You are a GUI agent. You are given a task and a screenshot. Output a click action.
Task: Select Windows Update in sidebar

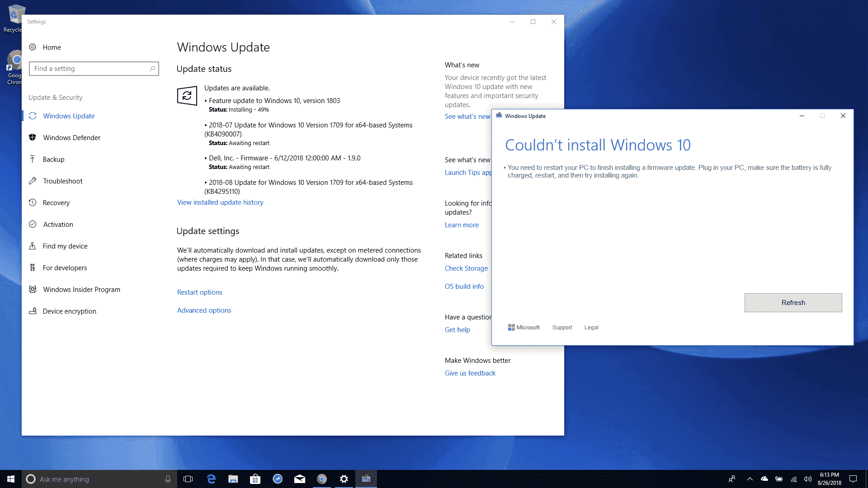69,116
